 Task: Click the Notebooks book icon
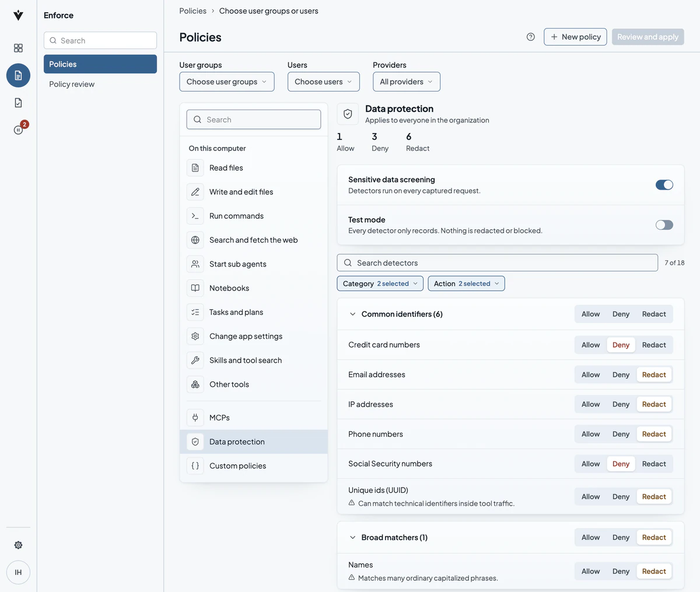point(195,288)
